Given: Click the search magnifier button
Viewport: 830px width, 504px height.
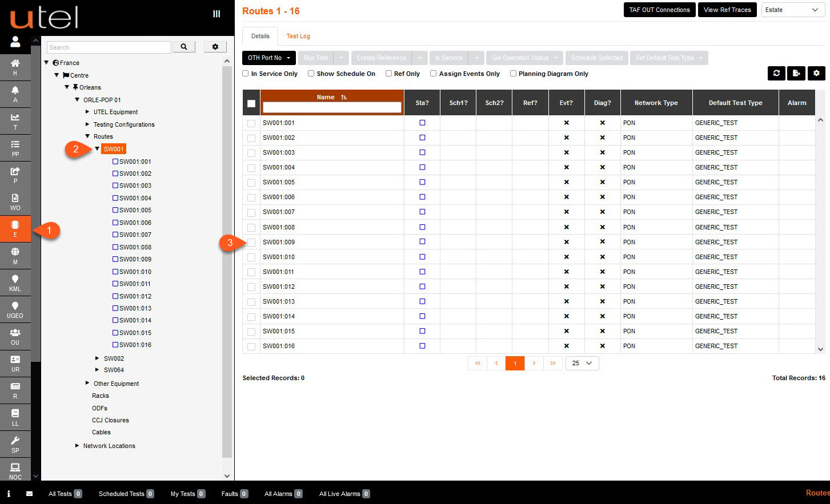Looking at the screenshot, I should click(184, 47).
